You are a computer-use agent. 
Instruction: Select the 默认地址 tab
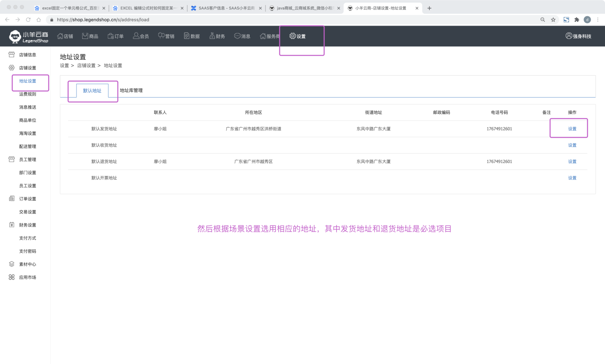point(92,91)
